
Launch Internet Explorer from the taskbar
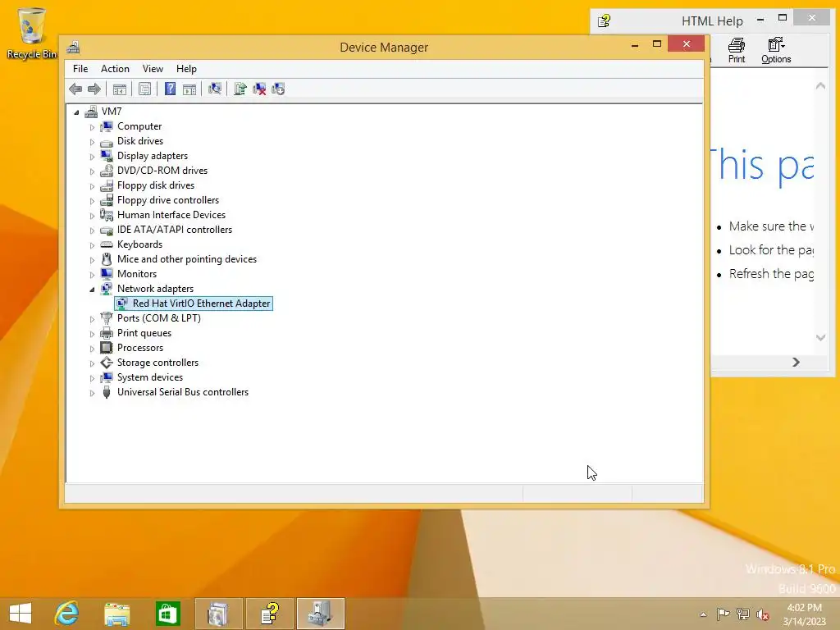tap(67, 614)
